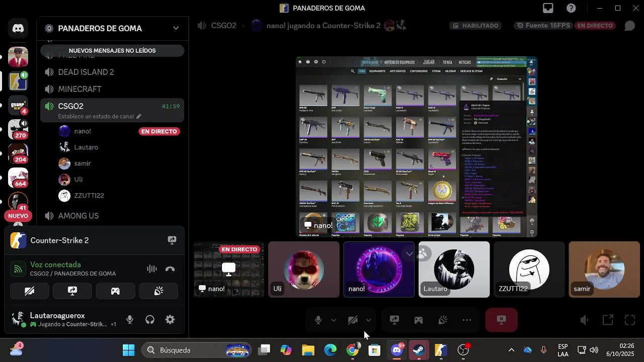Screen dimensions: 644x362
Task: Click the Búsqueda taskbar search box
Action: (x=197, y=350)
